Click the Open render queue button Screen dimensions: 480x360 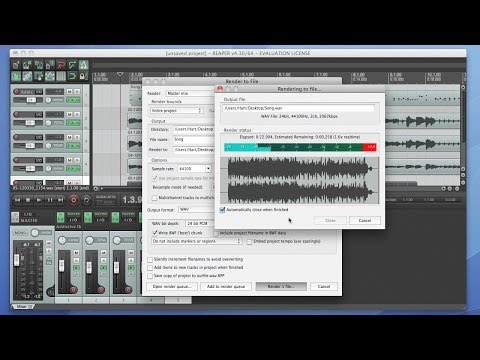point(172,286)
